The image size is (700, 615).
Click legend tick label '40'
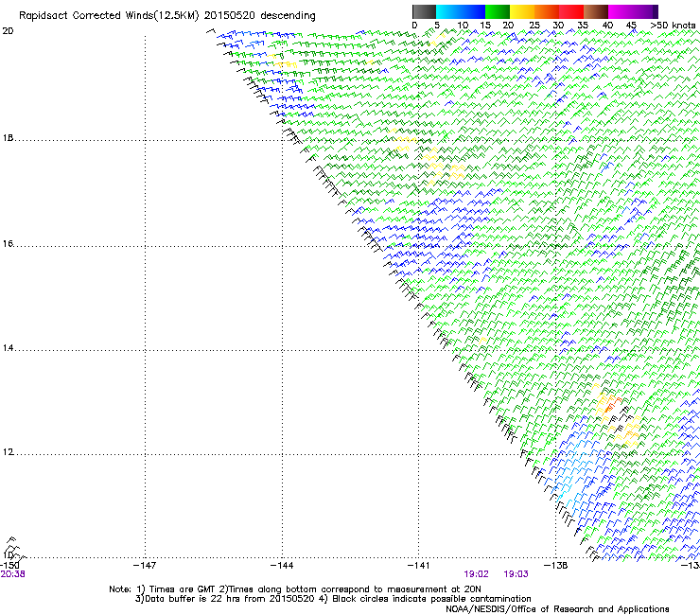click(607, 26)
